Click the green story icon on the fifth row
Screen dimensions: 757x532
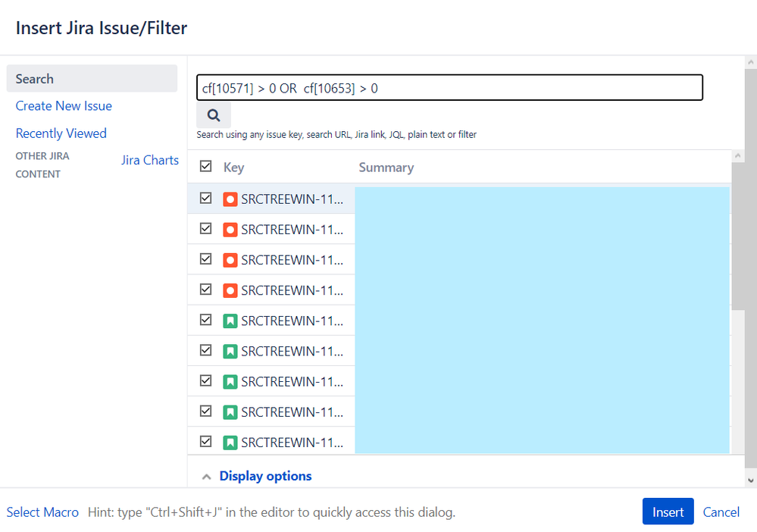point(230,320)
